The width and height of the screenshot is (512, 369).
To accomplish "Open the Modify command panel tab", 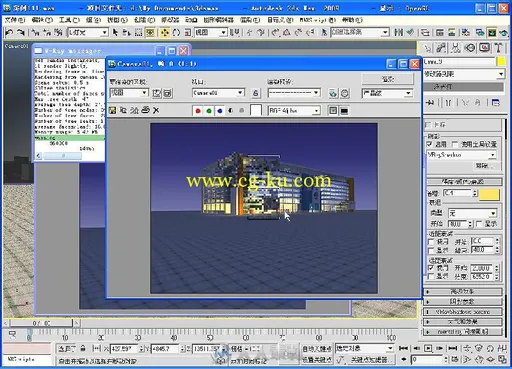I will coord(441,48).
